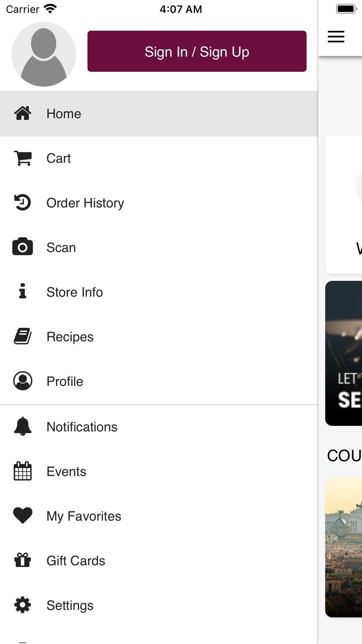Tap the Store Info label
The image size is (362, 644).
tap(75, 292)
